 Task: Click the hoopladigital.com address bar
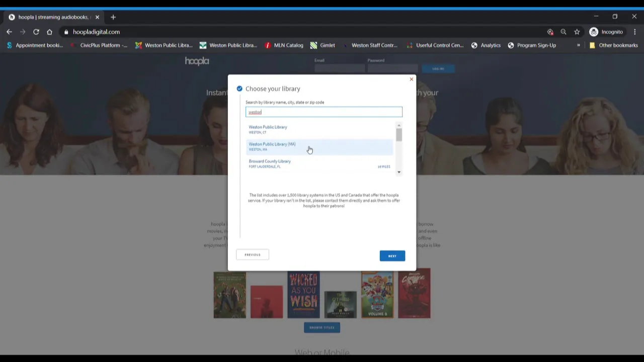(x=302, y=32)
